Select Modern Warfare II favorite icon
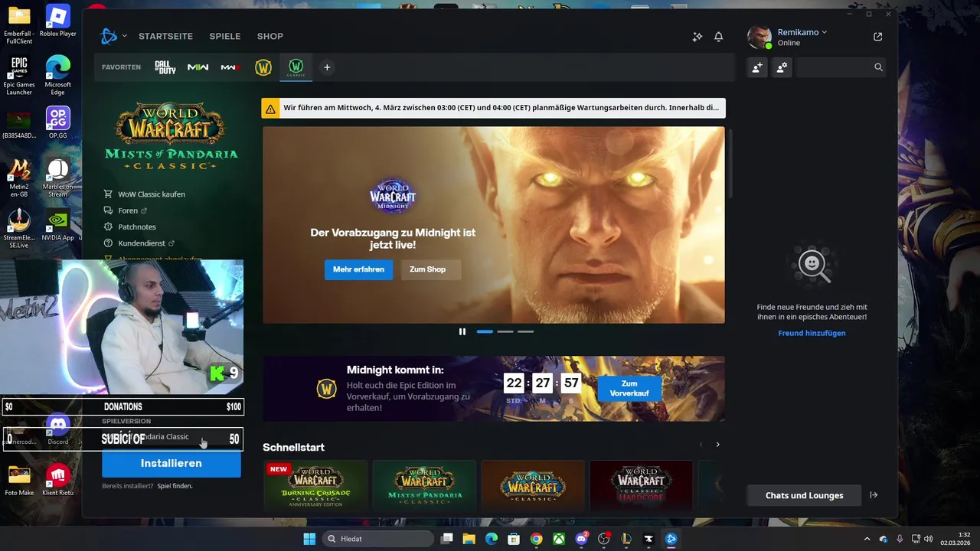Image resolution: width=980 pixels, height=551 pixels. pyautogui.click(x=198, y=67)
